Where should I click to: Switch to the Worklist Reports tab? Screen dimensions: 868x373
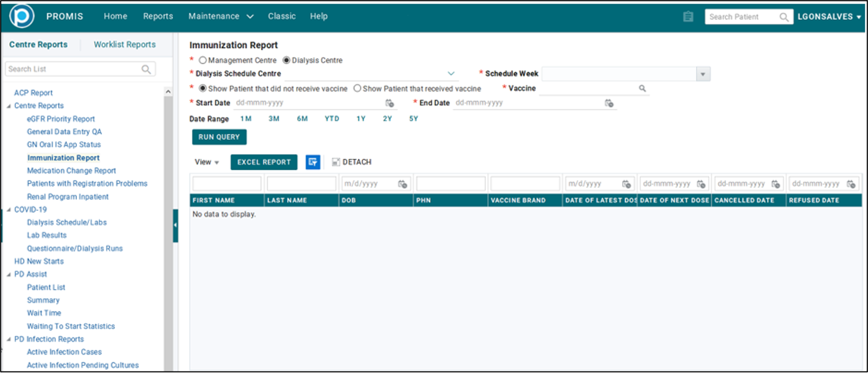125,44
